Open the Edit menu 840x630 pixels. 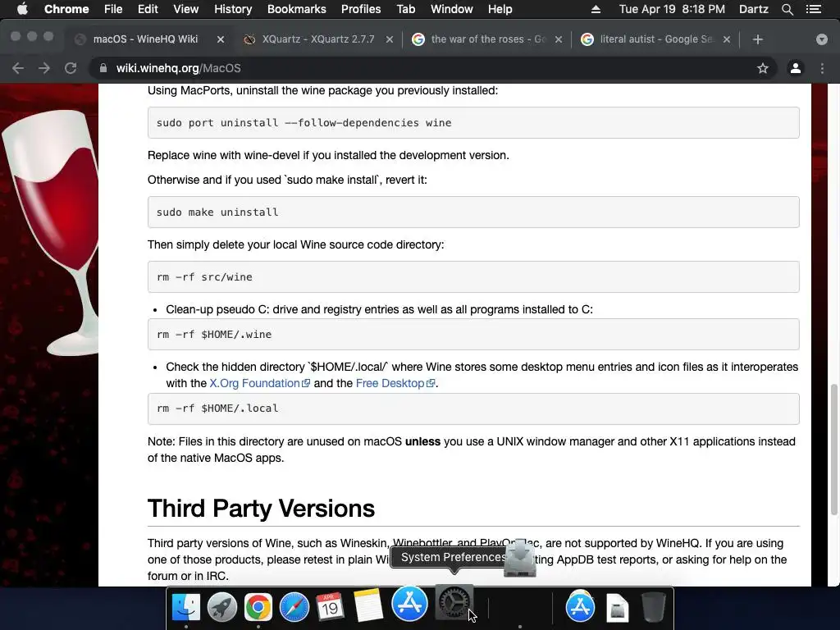(148, 9)
